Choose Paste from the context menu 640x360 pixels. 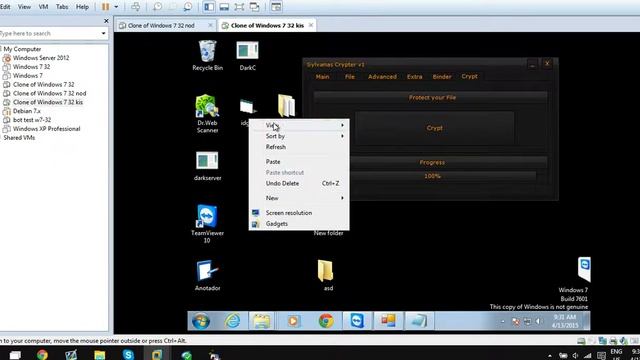point(299,162)
